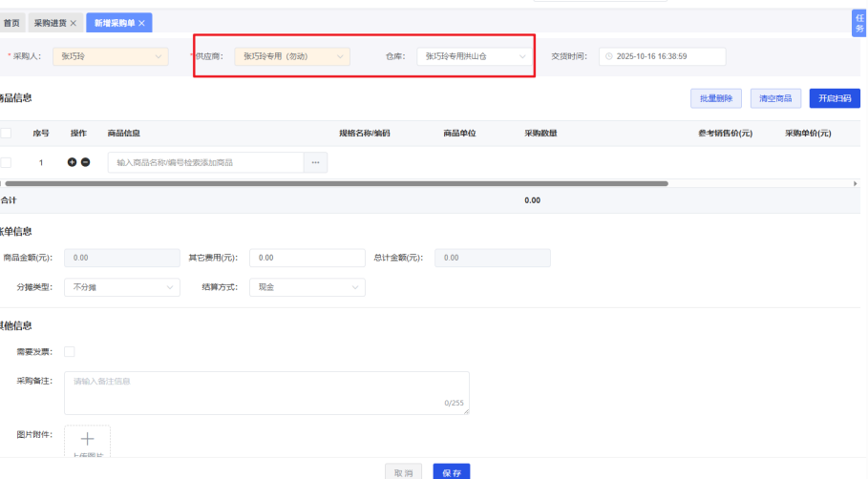The width and height of the screenshot is (868, 479).
Task: Open the 任务 side panel
Action: point(859,23)
